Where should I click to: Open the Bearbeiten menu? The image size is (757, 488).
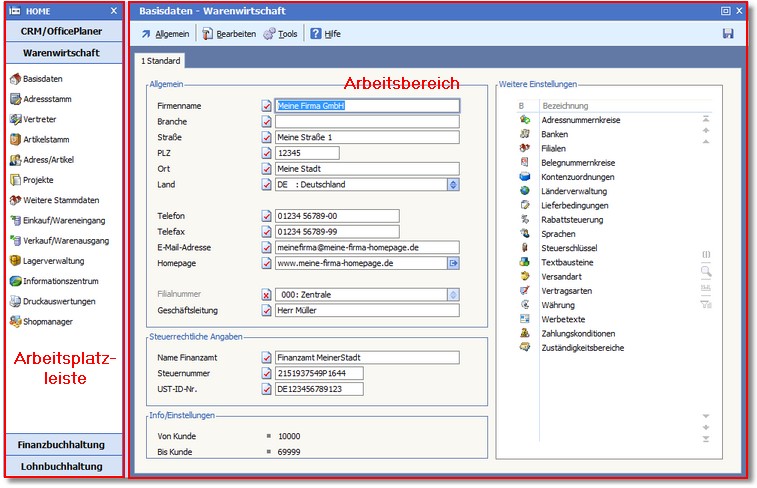229,34
